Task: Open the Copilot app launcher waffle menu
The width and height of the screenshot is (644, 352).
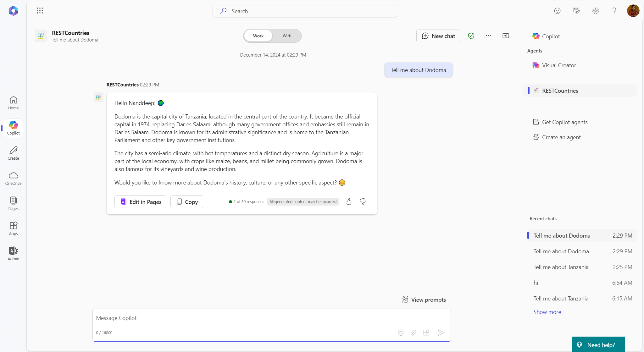Action: pos(40,10)
